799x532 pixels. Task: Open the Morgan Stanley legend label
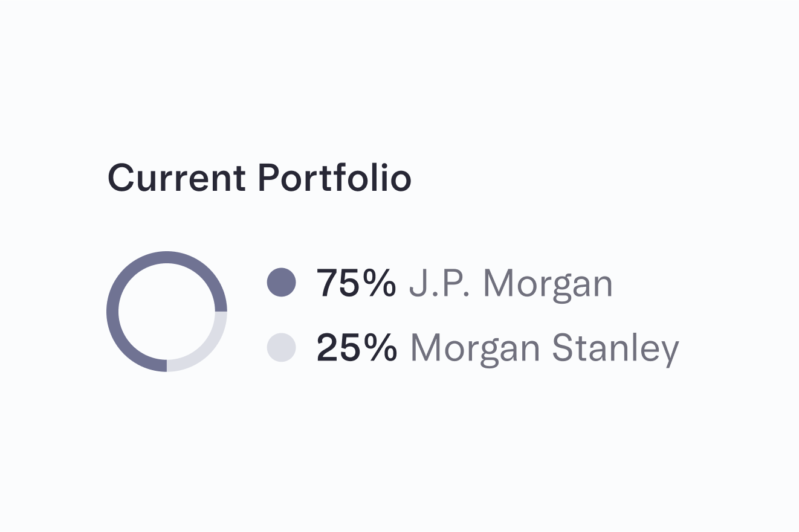pos(545,349)
